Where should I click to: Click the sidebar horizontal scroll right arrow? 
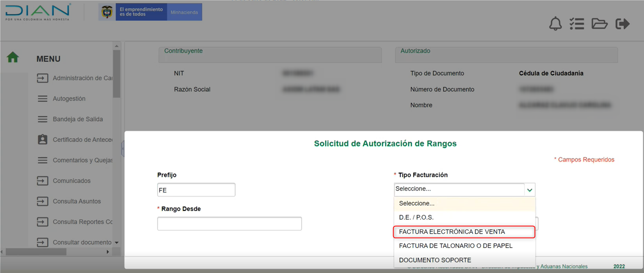tap(108, 252)
